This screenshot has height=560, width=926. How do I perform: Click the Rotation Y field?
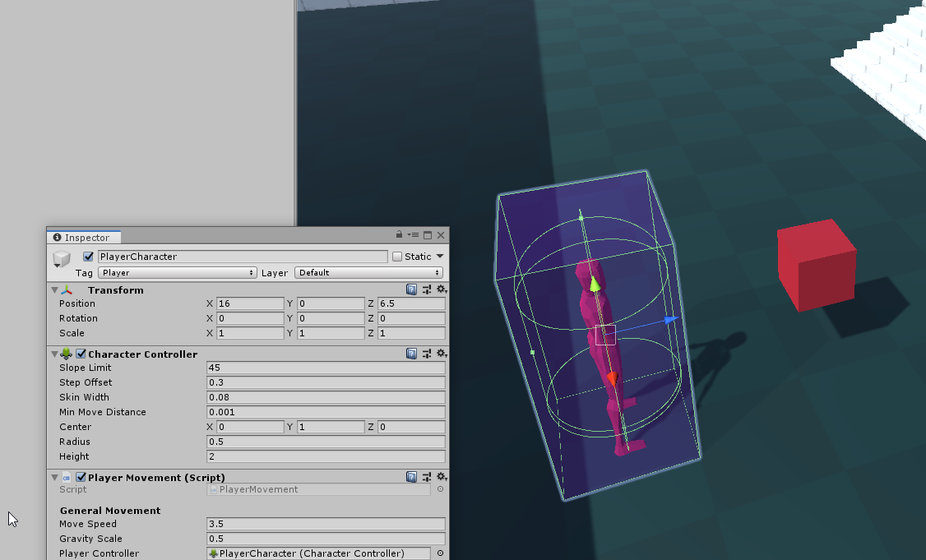pos(331,318)
